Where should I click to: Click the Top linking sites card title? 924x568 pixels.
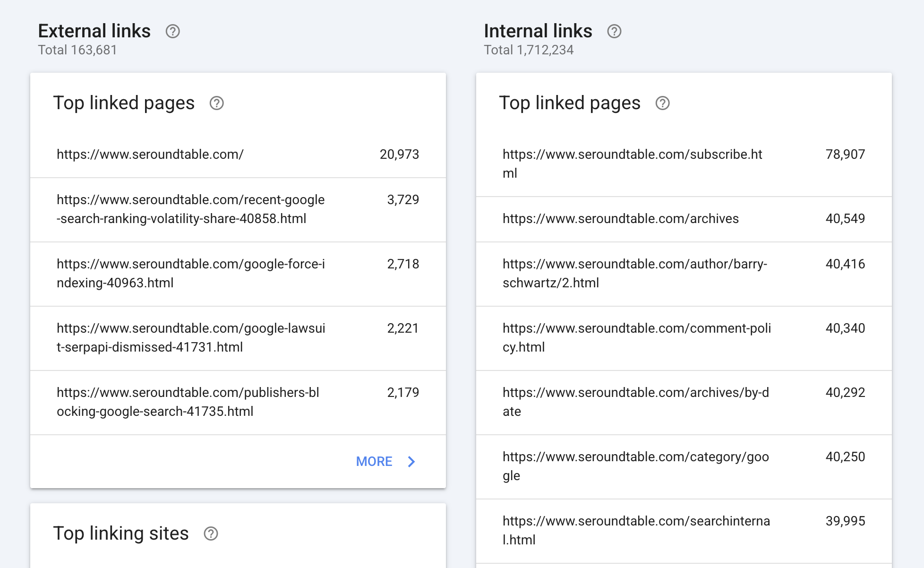(x=121, y=534)
